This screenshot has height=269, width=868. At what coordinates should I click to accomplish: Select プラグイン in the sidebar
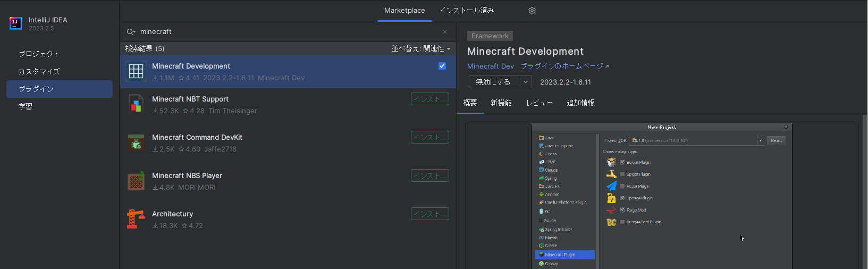point(60,89)
